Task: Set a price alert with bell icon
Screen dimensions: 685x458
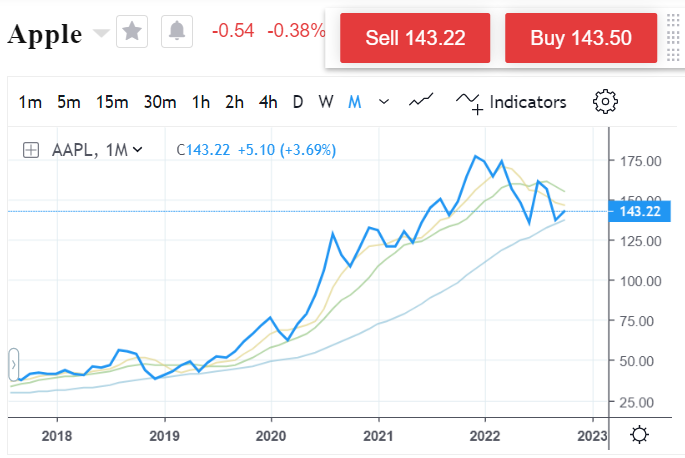Action: (177, 31)
